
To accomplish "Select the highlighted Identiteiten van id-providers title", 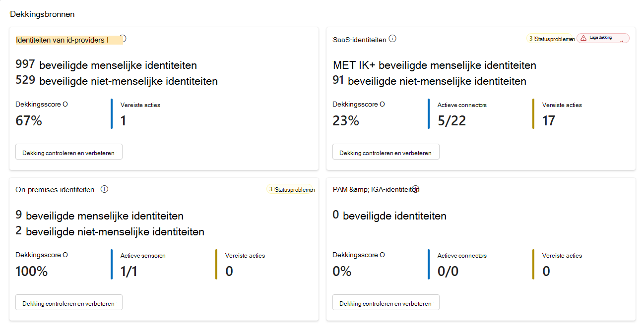I will (x=65, y=39).
